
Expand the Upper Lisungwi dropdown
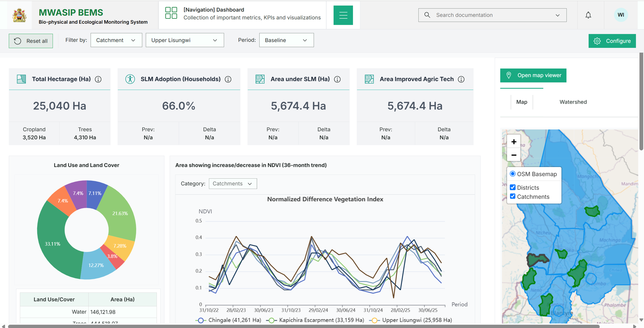[185, 40]
